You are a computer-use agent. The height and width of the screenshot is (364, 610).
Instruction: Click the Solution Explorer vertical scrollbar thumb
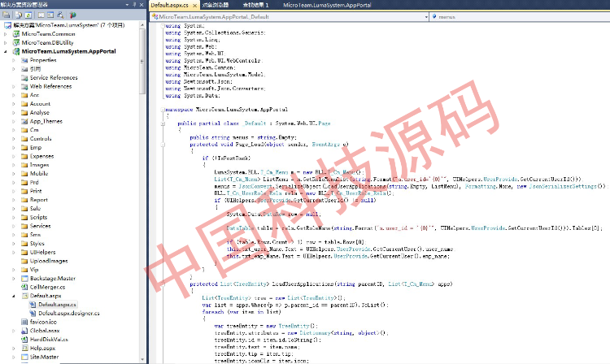pos(142,62)
